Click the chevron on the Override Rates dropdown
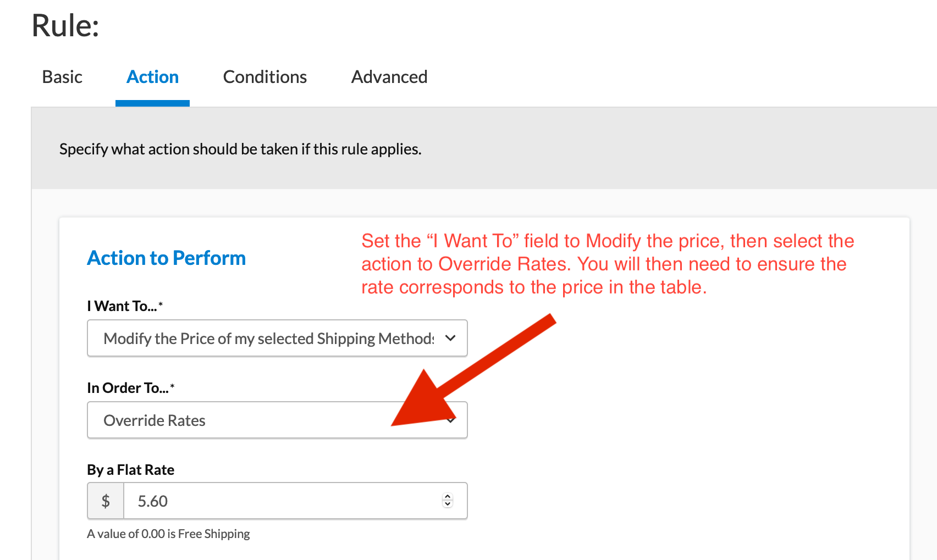The width and height of the screenshot is (937, 560). [x=451, y=420]
